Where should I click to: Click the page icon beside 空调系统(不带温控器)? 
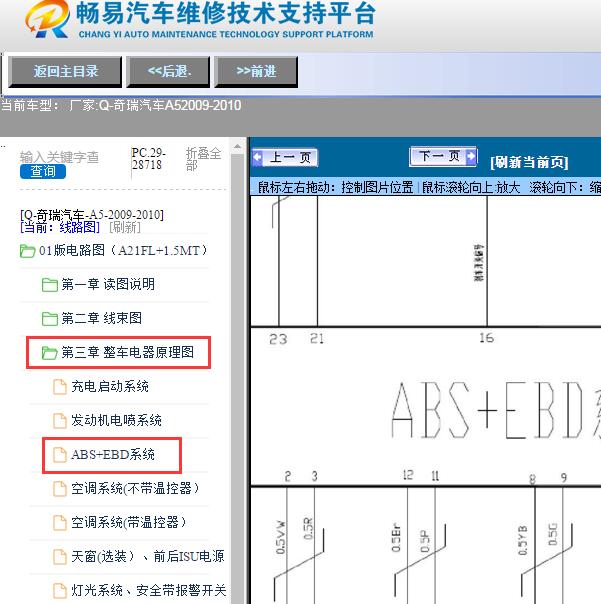[x=60, y=488]
